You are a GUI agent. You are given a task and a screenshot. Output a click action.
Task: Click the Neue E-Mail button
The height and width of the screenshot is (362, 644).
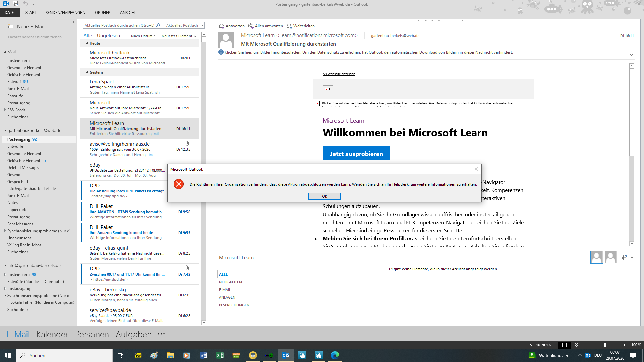pyautogui.click(x=26, y=27)
